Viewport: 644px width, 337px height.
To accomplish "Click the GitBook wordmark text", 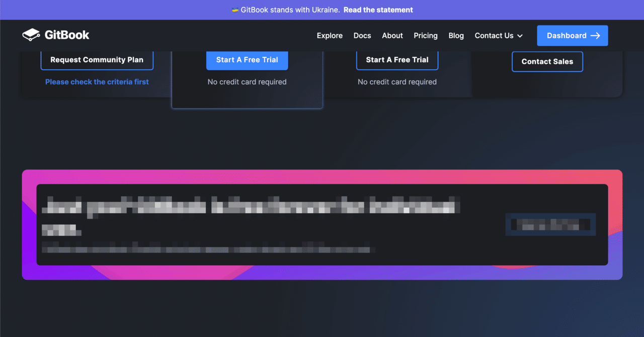I will pos(67,35).
